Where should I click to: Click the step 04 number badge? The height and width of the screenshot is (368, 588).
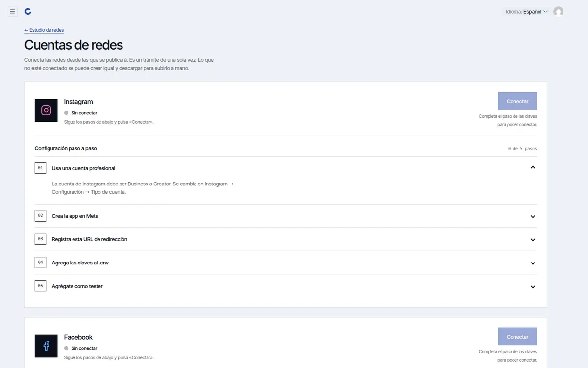click(x=40, y=263)
